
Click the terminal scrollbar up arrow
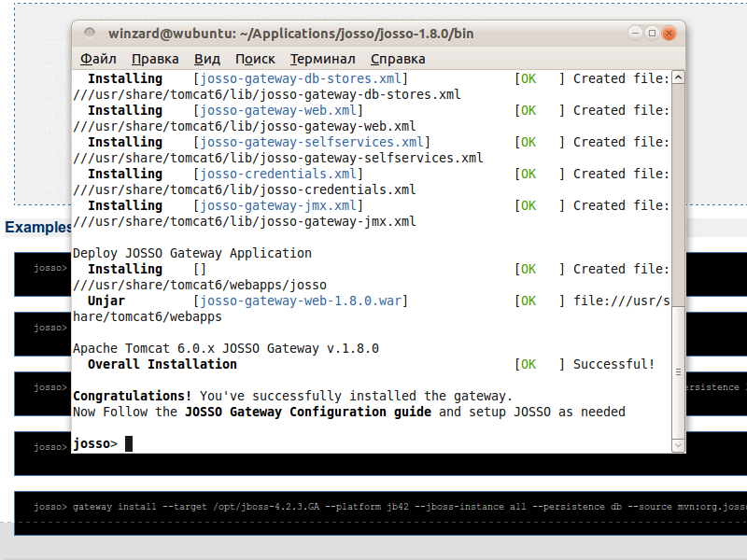click(x=679, y=77)
